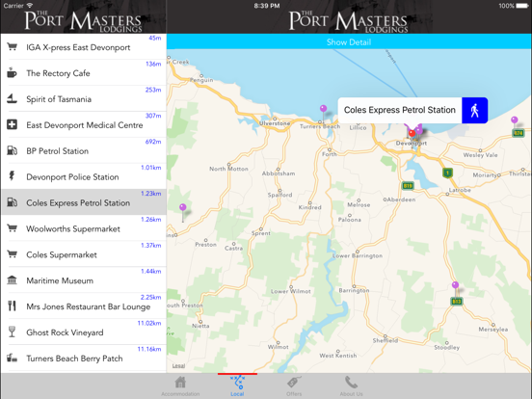Tap the red map pin at Devonport
This screenshot has height=399, width=532.
click(412, 133)
